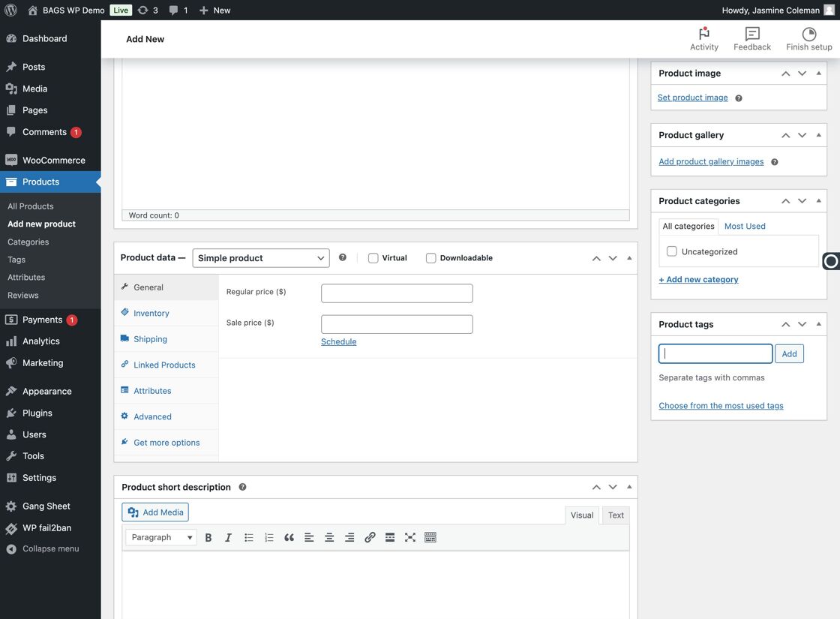Insert Read More tag icon
This screenshot has width=840, height=619.
(x=390, y=537)
